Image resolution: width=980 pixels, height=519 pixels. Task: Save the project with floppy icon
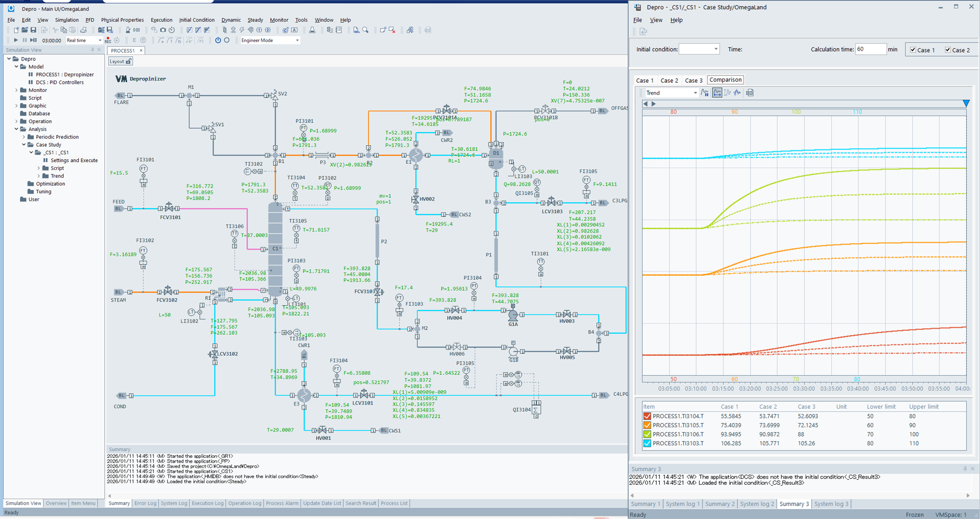33,30
